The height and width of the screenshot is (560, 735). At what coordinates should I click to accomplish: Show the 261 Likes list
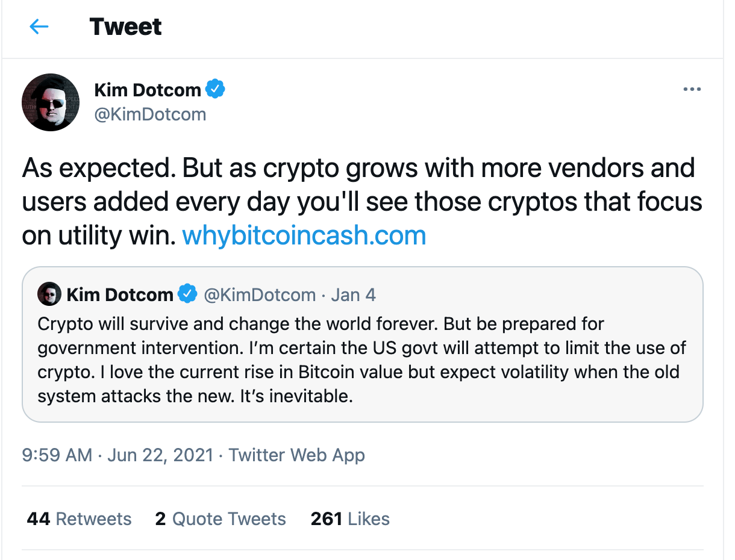350,519
